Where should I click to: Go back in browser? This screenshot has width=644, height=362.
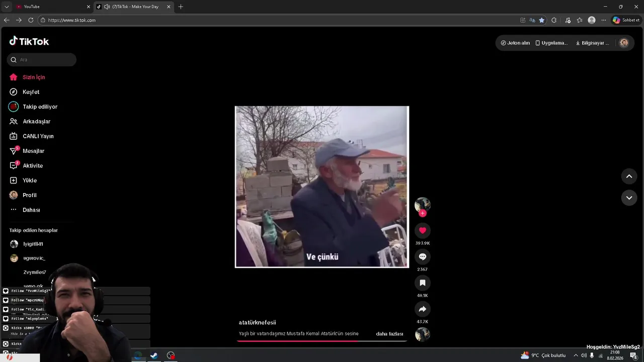tap(7, 20)
